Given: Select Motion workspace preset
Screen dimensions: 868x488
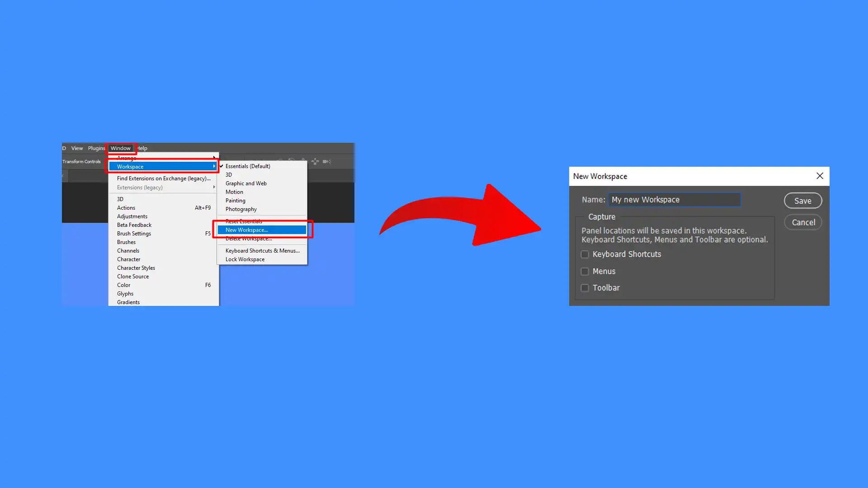Looking at the screenshot, I should pyautogui.click(x=234, y=192).
